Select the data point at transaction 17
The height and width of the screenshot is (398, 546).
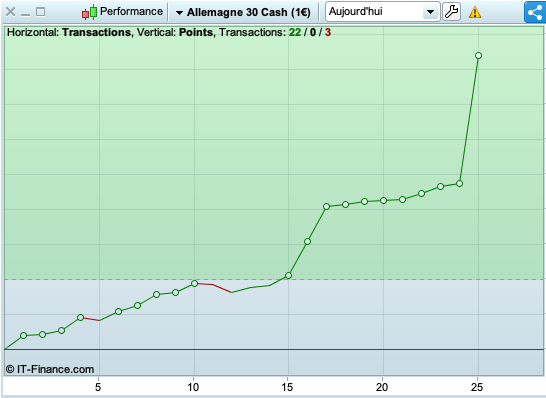pos(326,206)
